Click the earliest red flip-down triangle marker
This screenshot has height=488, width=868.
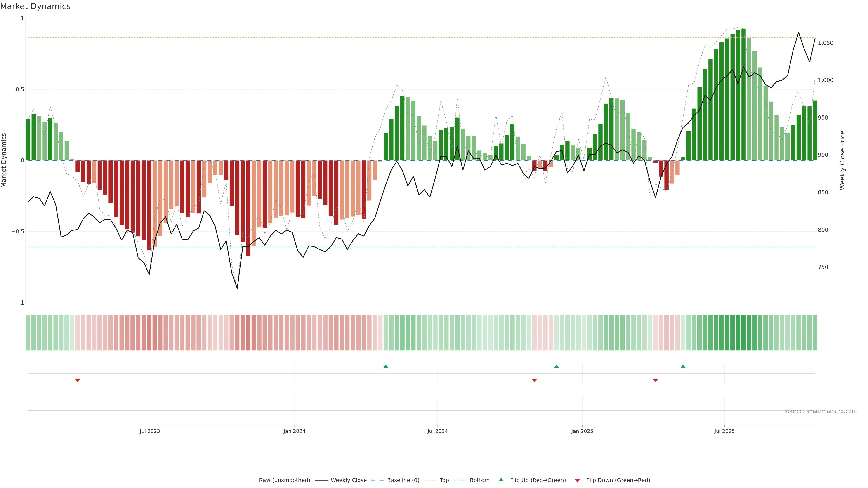click(78, 380)
